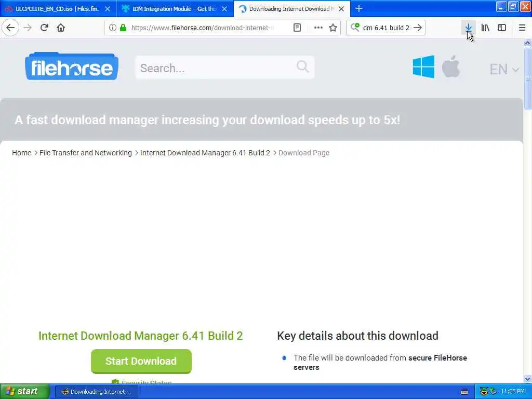Bookmark this page with star icon
532x399 pixels.
click(333, 28)
